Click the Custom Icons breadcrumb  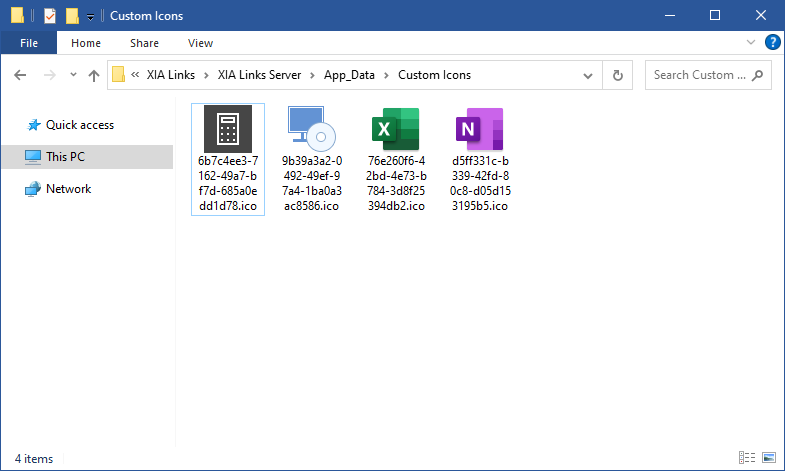tap(435, 75)
